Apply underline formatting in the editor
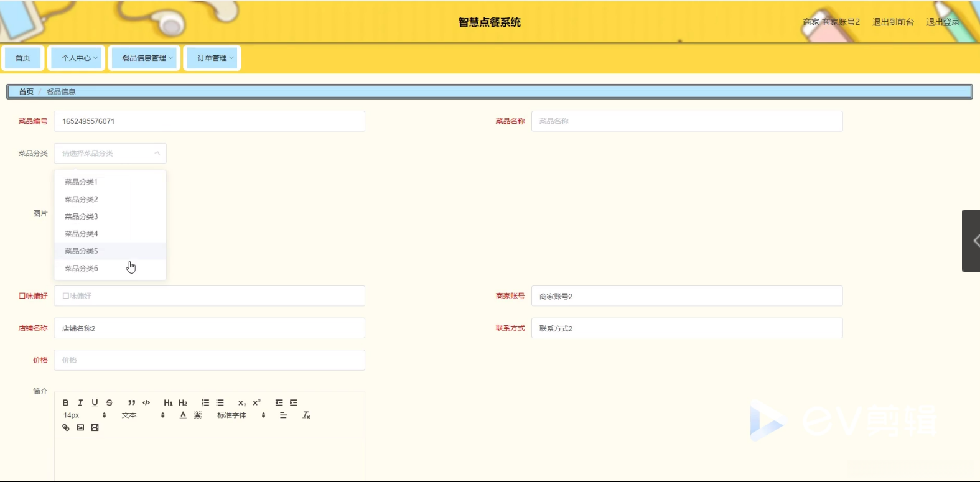 [x=95, y=402]
